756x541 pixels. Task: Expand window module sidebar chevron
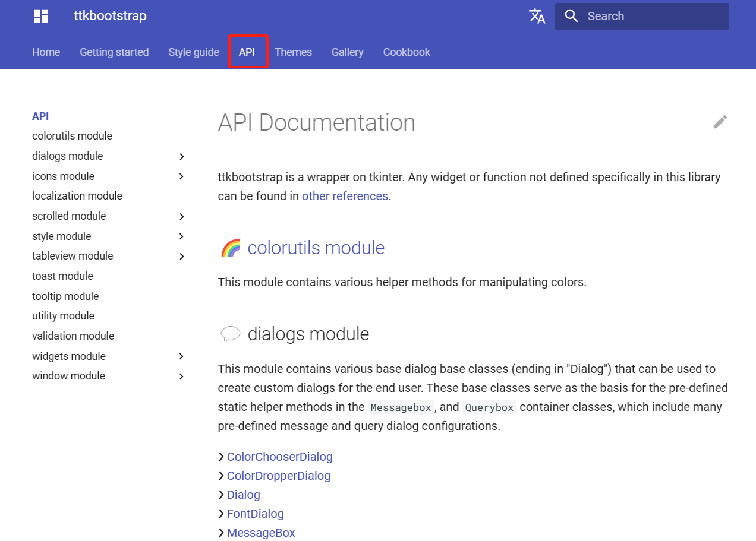(x=182, y=376)
